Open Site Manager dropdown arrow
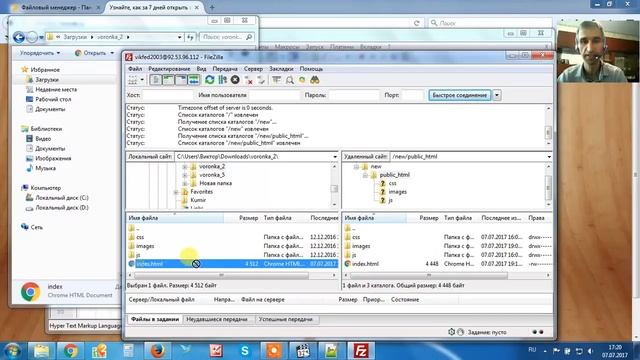Screen dimensions: 640x360 142,80
